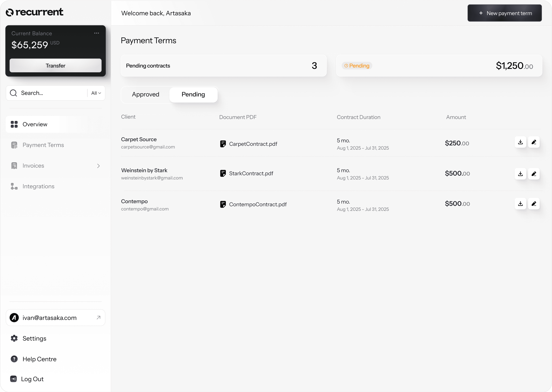The width and height of the screenshot is (552, 392).
Task: Click the New payment term button
Action: [x=504, y=13]
